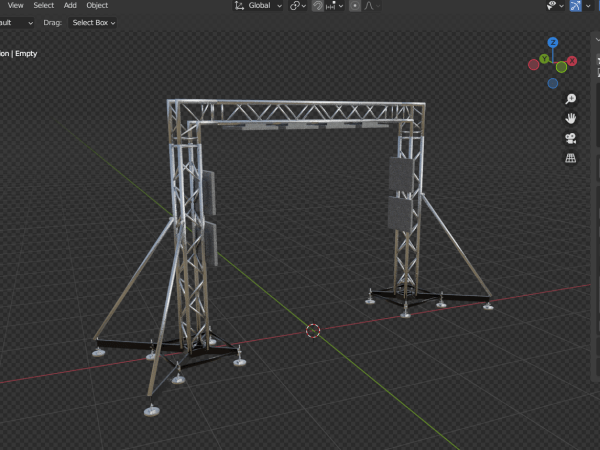The image size is (600, 450).
Task: Open the Select menu
Action: (x=44, y=5)
